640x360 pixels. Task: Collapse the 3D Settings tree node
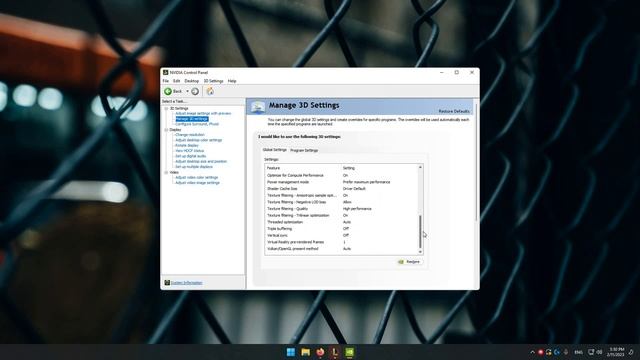(166, 109)
